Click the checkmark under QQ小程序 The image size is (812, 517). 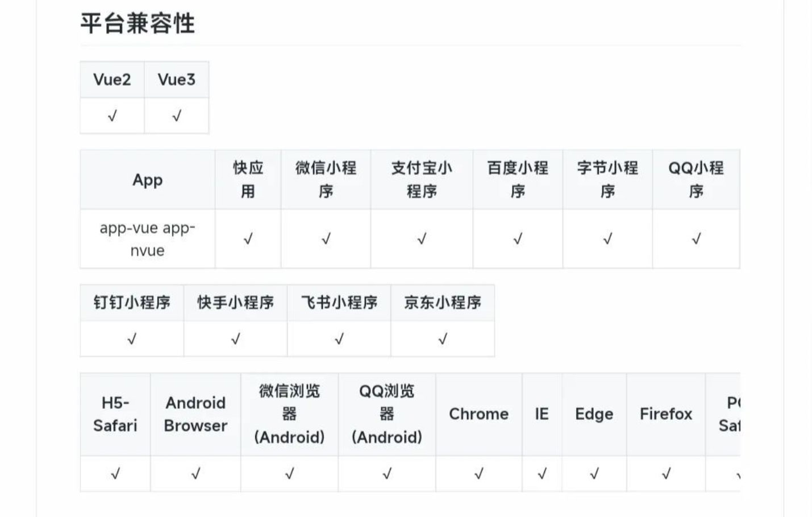[x=696, y=239]
